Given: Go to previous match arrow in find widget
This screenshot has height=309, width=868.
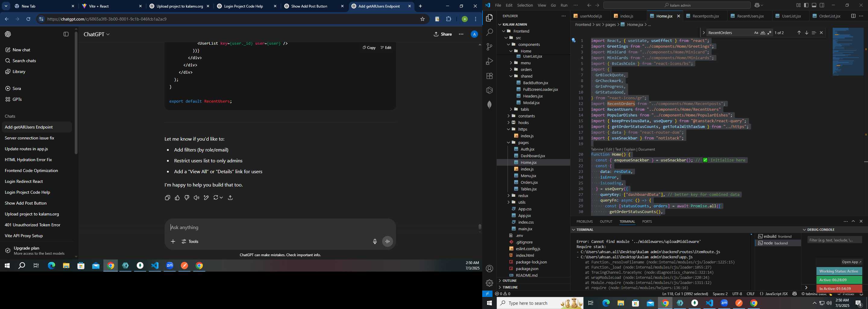Looking at the screenshot, I should point(799,33).
